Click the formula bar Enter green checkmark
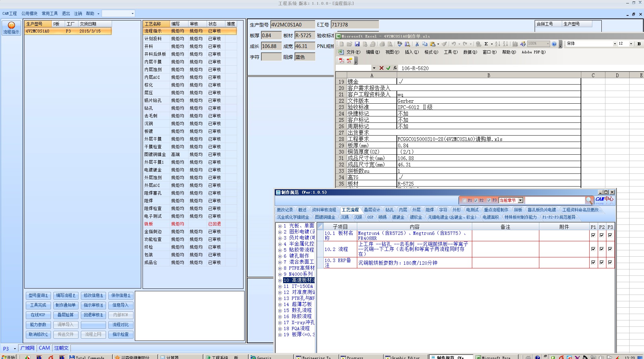Screen dimensions: 644x359 tap(388, 68)
